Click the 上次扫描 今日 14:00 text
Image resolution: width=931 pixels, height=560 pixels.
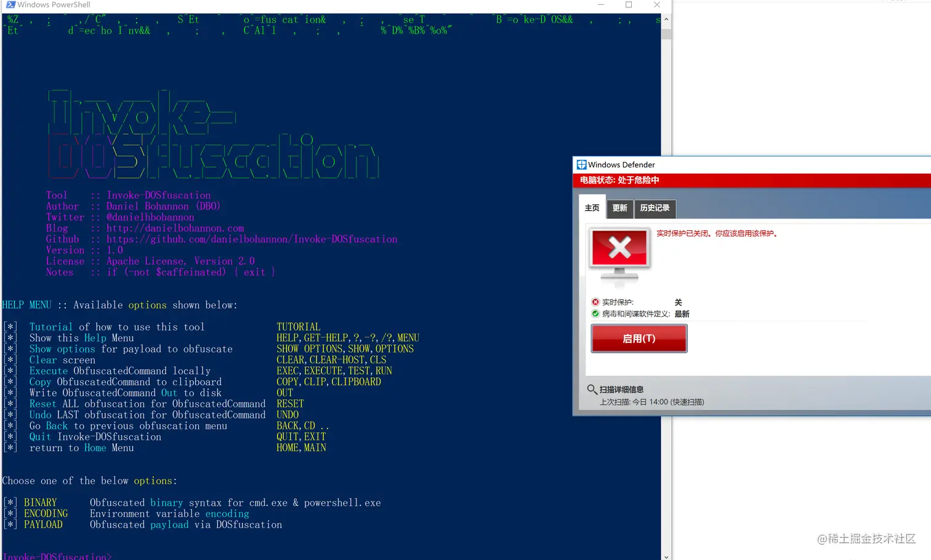(x=651, y=402)
